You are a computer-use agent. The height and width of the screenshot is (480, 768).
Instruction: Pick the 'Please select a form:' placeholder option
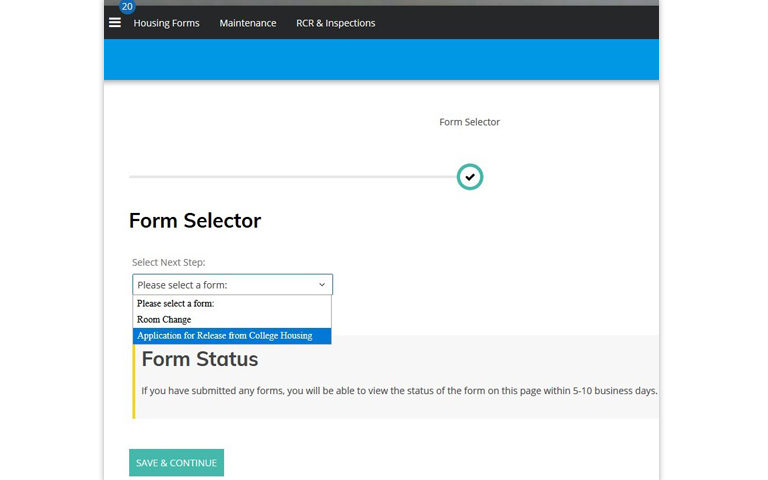click(x=176, y=303)
